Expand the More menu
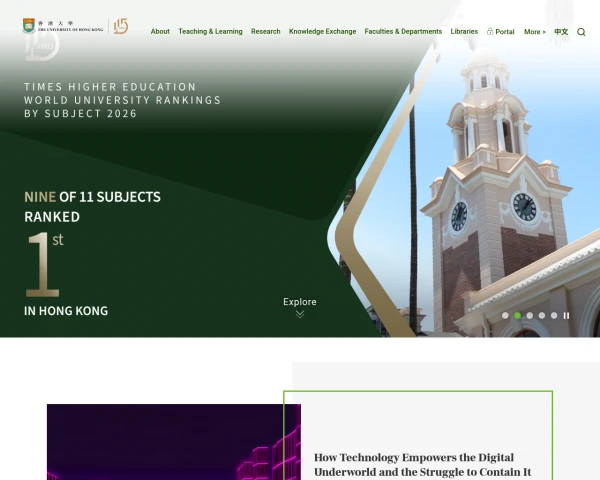This screenshot has width=600, height=480. [x=534, y=32]
